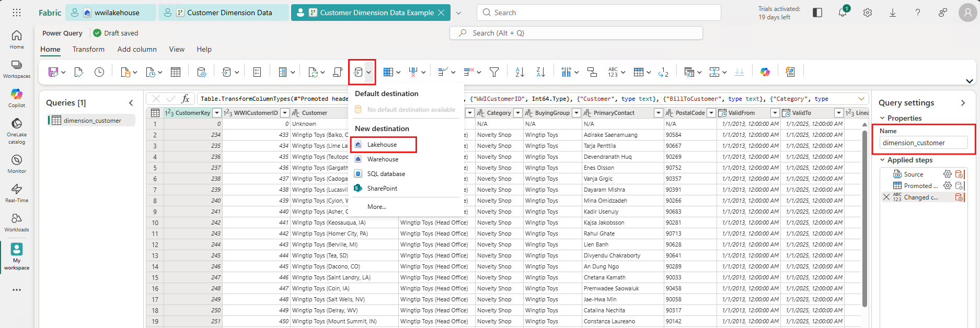980x328 pixels.
Task: Click the Save and run toolbar icon
Action: 53,72
